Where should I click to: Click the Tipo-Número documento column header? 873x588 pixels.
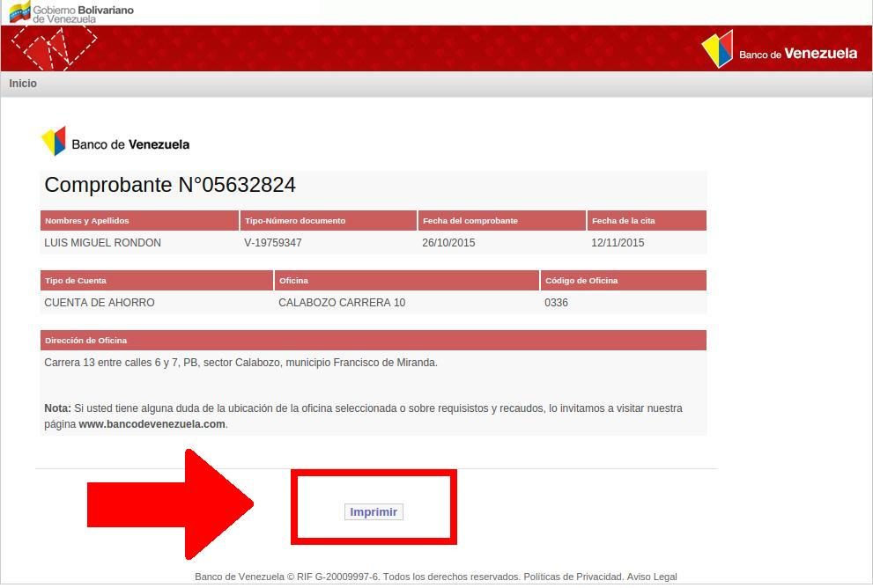point(329,220)
